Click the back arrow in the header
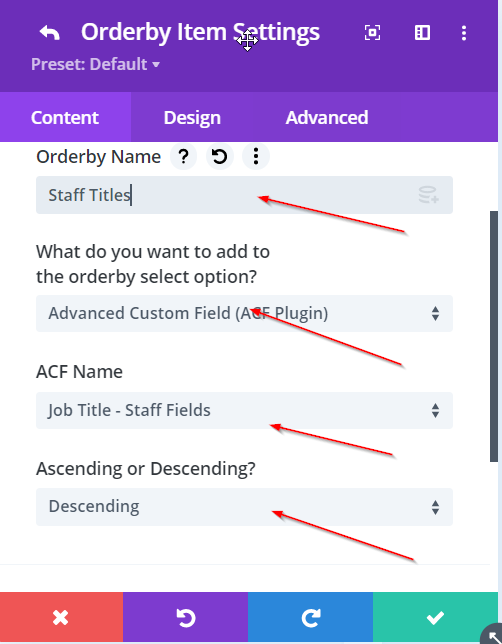The width and height of the screenshot is (502, 644). click(x=50, y=32)
